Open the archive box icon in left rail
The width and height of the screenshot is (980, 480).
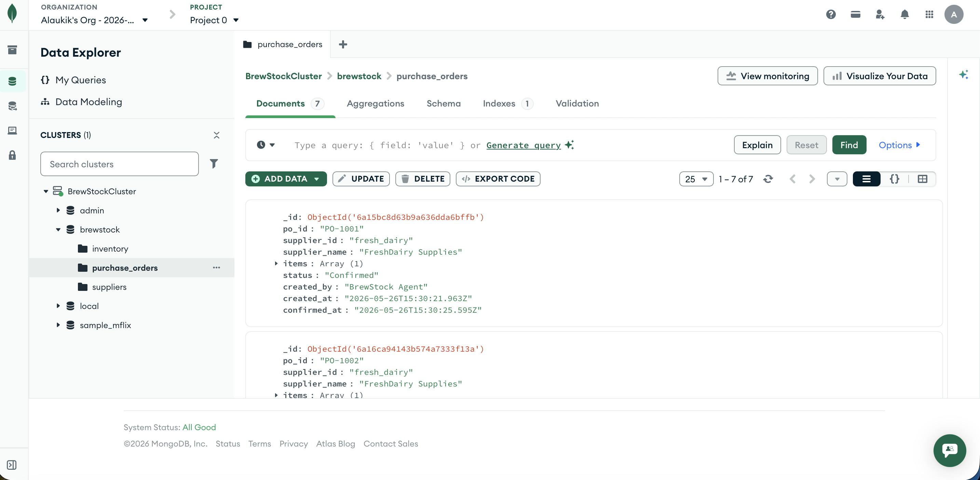click(12, 50)
